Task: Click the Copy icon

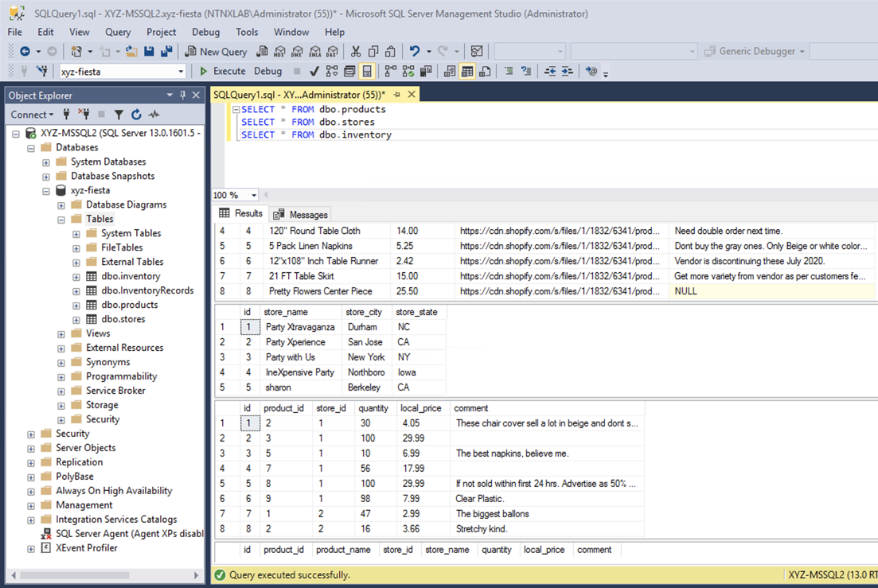Action: (373, 52)
